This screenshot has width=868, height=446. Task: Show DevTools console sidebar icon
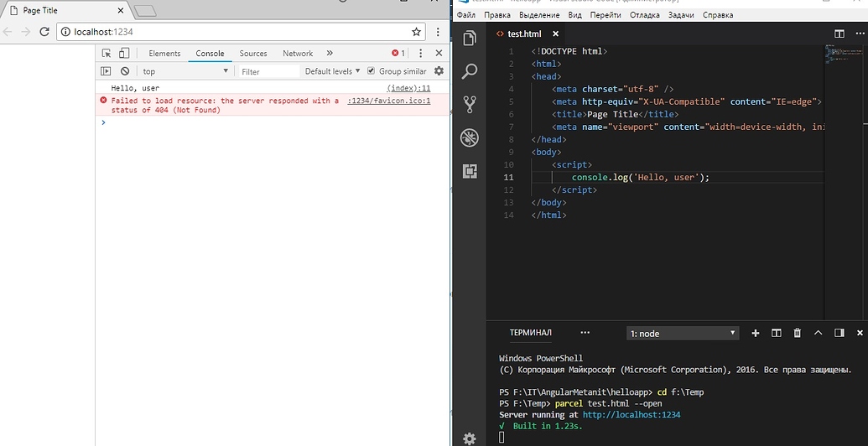coord(106,70)
